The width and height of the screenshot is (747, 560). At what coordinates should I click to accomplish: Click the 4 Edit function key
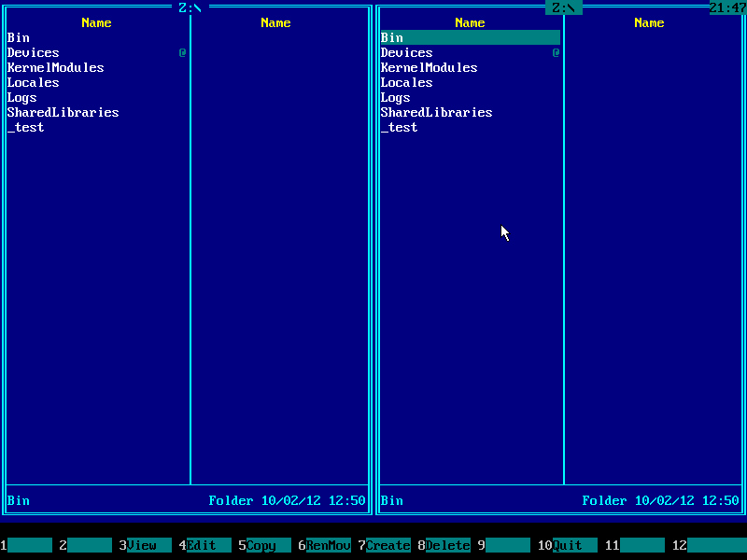[205, 545]
